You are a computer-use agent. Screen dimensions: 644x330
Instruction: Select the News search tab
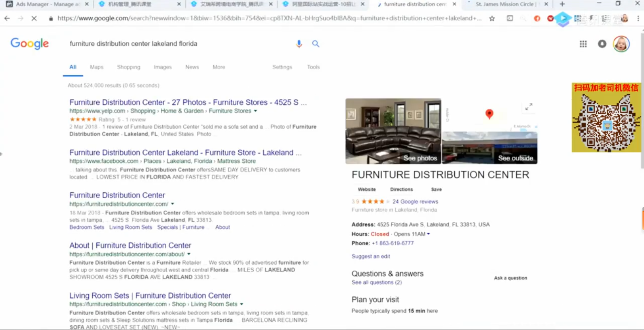[192, 67]
